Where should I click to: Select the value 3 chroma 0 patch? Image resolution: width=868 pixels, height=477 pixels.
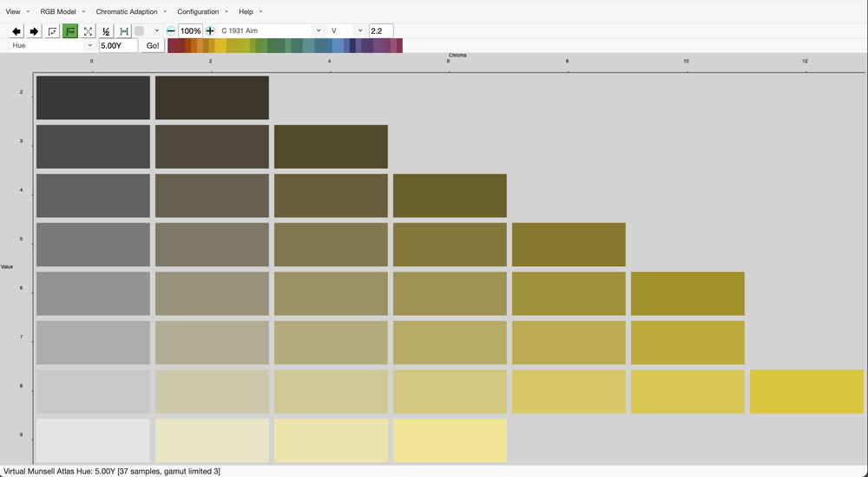click(93, 147)
